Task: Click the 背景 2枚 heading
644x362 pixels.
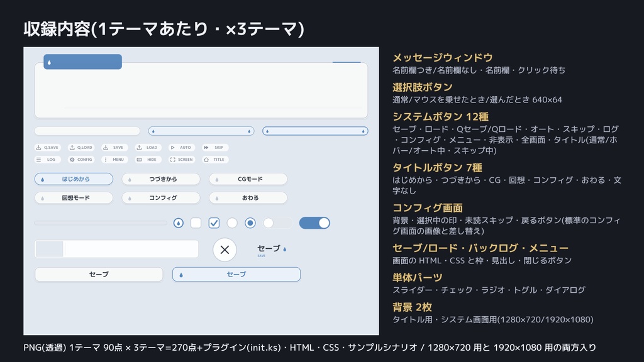Action: tap(412, 307)
